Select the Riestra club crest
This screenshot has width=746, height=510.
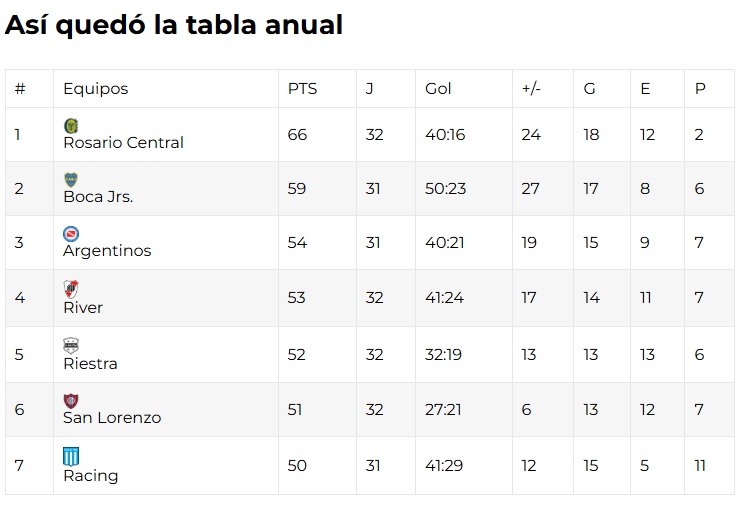coord(71,346)
